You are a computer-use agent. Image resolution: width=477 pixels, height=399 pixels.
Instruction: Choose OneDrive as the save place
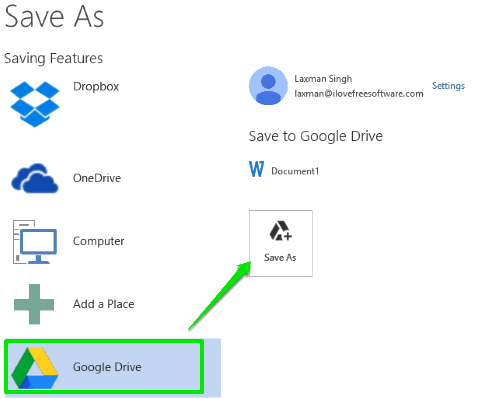click(x=97, y=178)
